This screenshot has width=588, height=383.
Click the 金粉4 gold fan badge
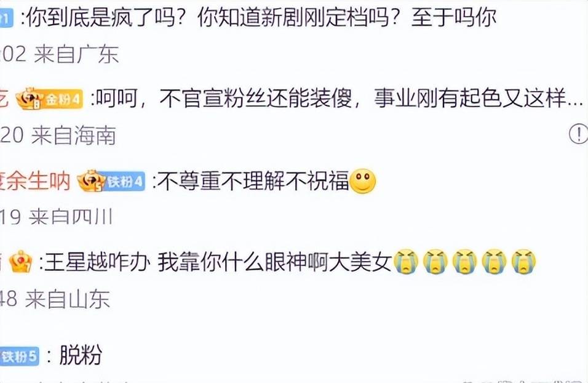tap(63, 99)
